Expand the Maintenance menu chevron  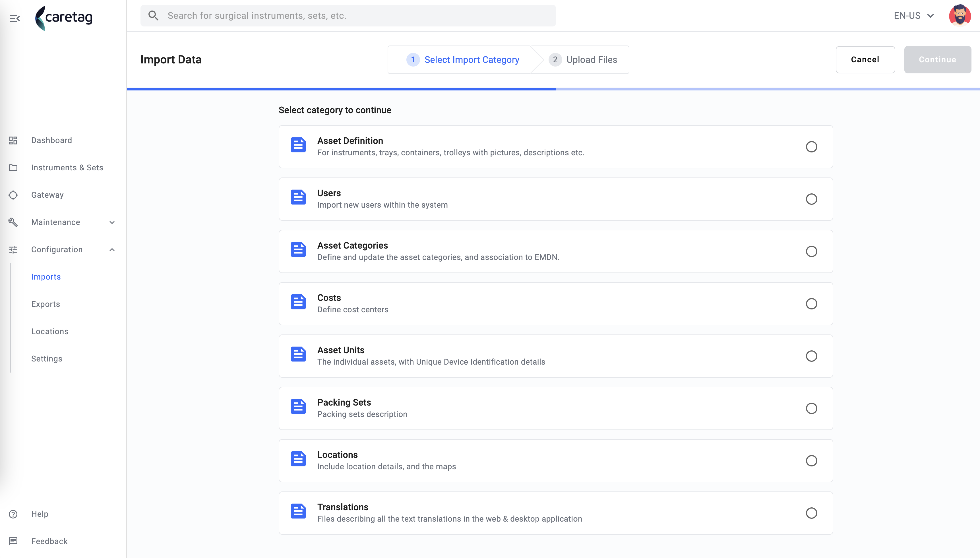tap(112, 222)
